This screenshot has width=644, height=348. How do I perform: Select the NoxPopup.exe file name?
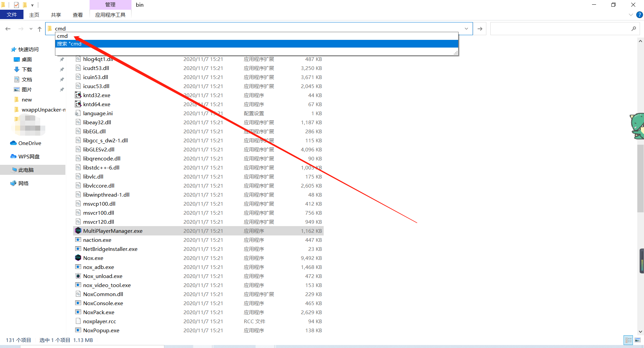pyautogui.click(x=101, y=330)
